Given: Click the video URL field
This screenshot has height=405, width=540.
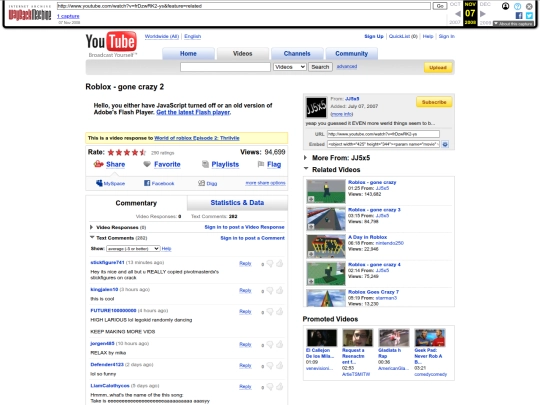Looking at the screenshot, I should (383, 134).
